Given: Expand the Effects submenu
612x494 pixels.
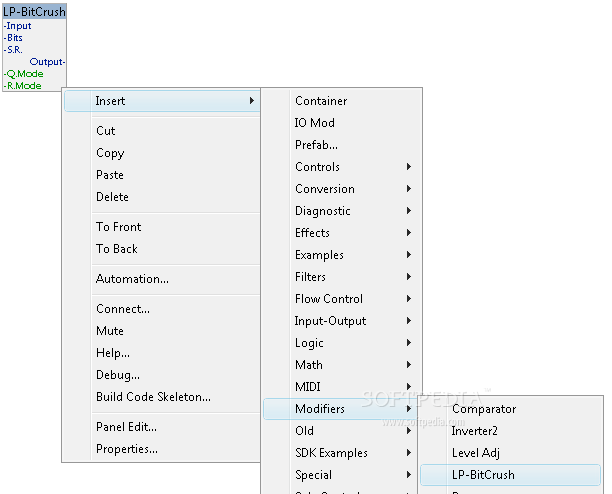Looking at the screenshot, I should [x=342, y=233].
